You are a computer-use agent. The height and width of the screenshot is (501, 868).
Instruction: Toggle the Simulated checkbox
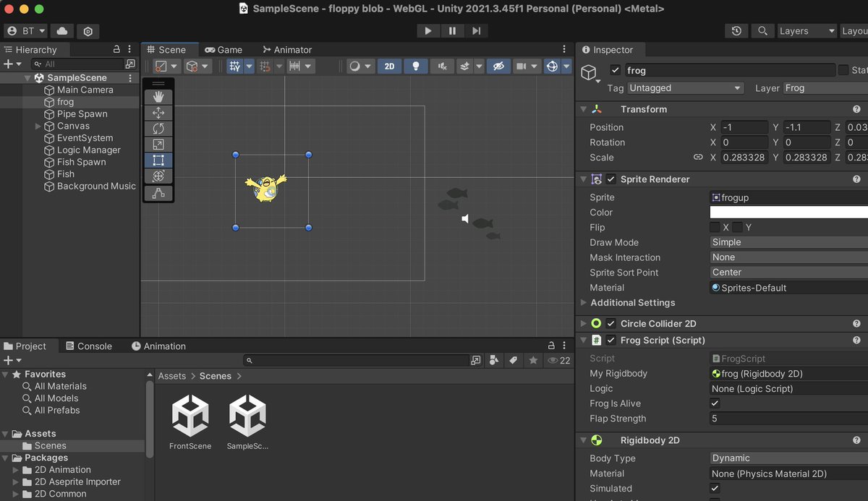tap(715, 489)
